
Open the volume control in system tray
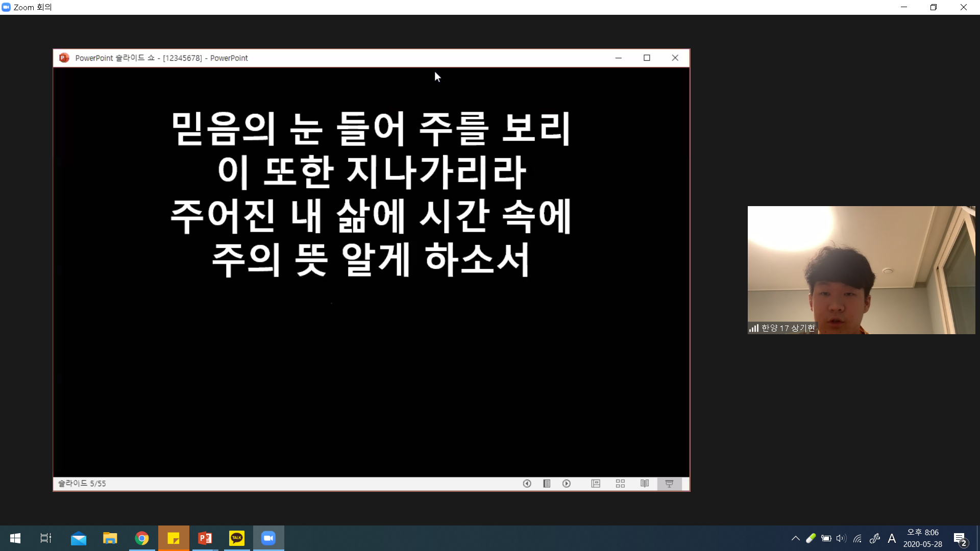[841, 538]
